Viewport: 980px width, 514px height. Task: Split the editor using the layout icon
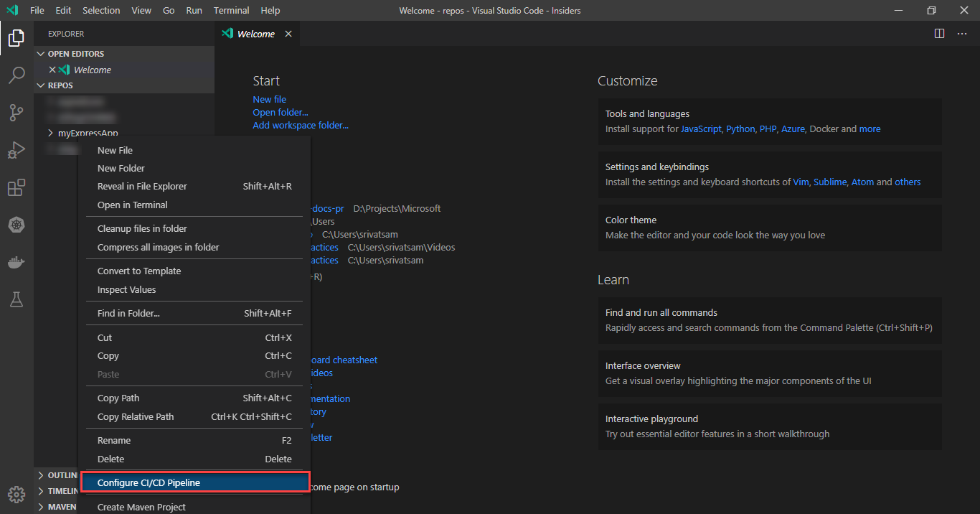(x=940, y=33)
